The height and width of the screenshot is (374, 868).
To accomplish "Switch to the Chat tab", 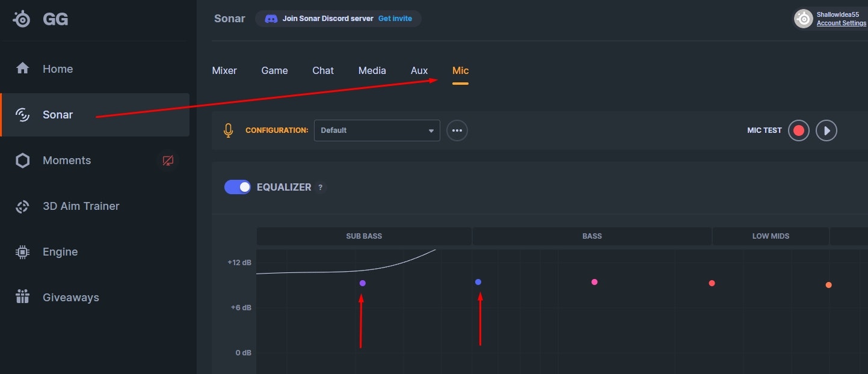I will click(x=322, y=70).
